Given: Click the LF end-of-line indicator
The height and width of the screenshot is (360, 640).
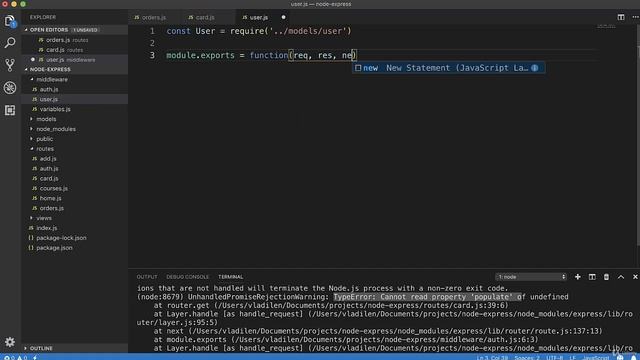Looking at the screenshot, I should tap(572, 358).
